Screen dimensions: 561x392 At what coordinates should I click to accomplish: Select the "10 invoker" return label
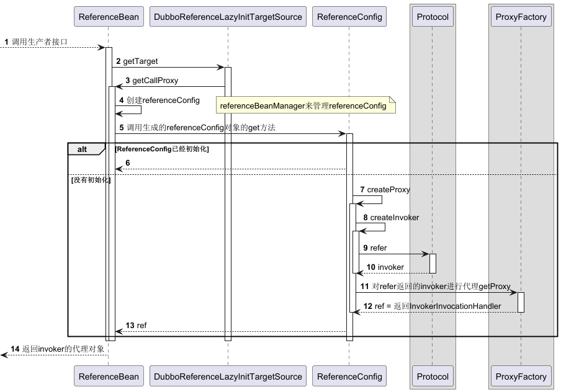[385, 267]
